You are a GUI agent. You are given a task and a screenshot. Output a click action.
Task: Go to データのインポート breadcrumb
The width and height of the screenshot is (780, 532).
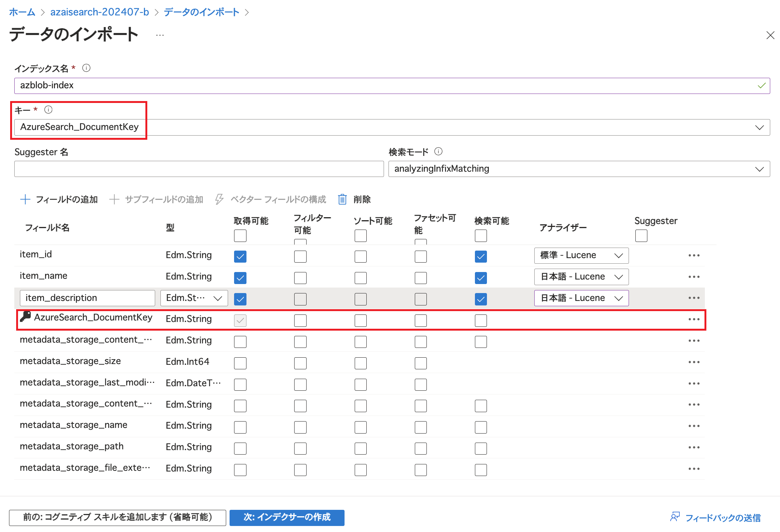click(x=201, y=12)
